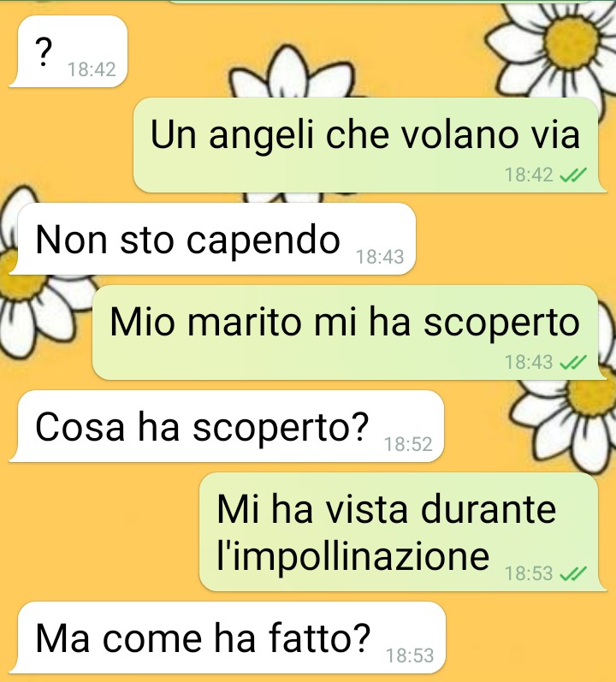Tap the 'Cosa ha scoperto?' message
Image resolution: width=616 pixels, height=682 pixels.
pyautogui.click(x=227, y=426)
